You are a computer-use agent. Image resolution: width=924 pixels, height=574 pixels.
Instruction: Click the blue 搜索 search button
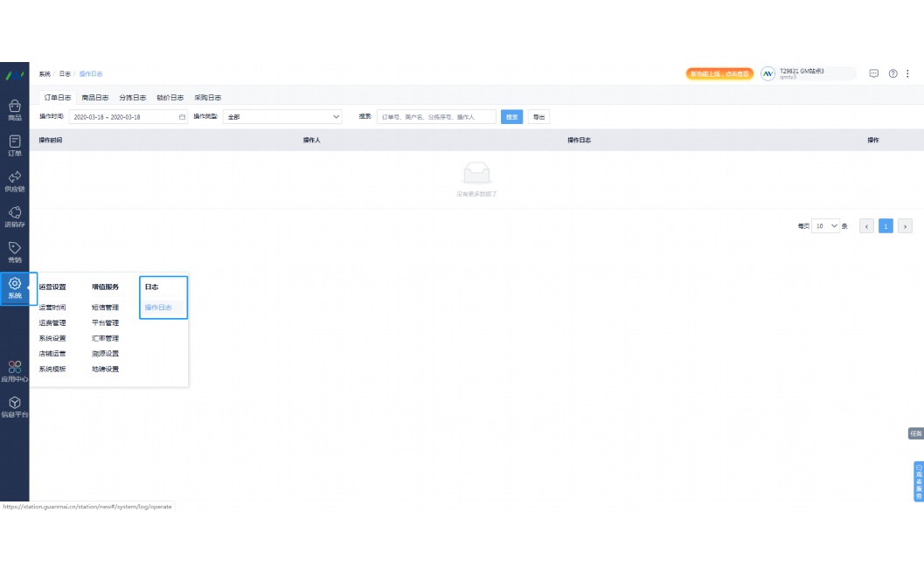pyautogui.click(x=511, y=116)
